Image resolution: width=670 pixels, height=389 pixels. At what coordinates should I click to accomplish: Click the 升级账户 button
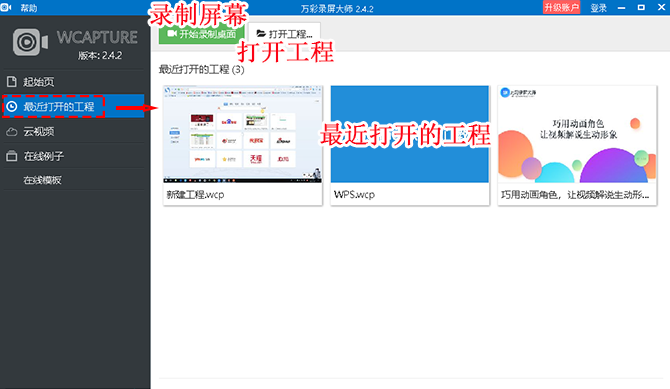pos(561,7)
